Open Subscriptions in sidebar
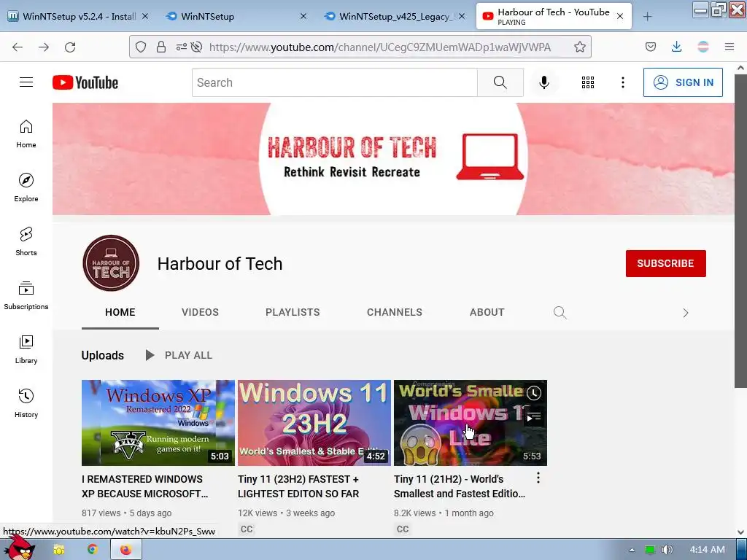 point(26,295)
